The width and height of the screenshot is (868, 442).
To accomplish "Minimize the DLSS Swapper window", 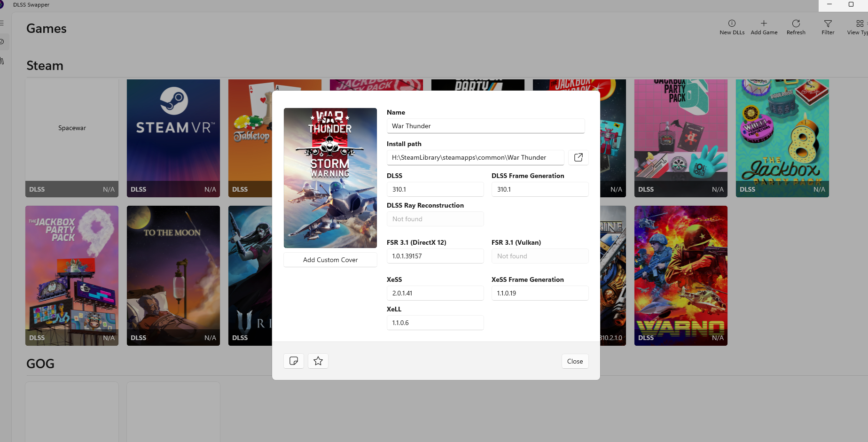I will coord(829,4).
